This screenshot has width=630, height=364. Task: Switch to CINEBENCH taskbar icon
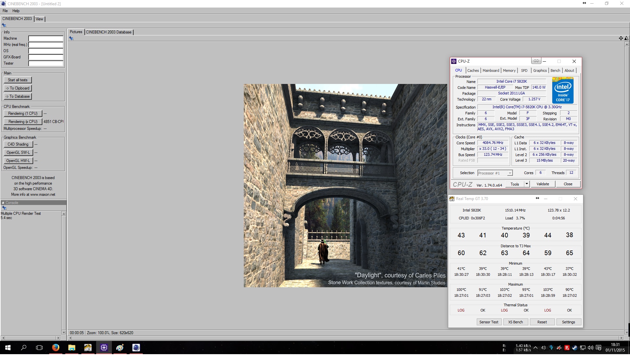click(136, 348)
